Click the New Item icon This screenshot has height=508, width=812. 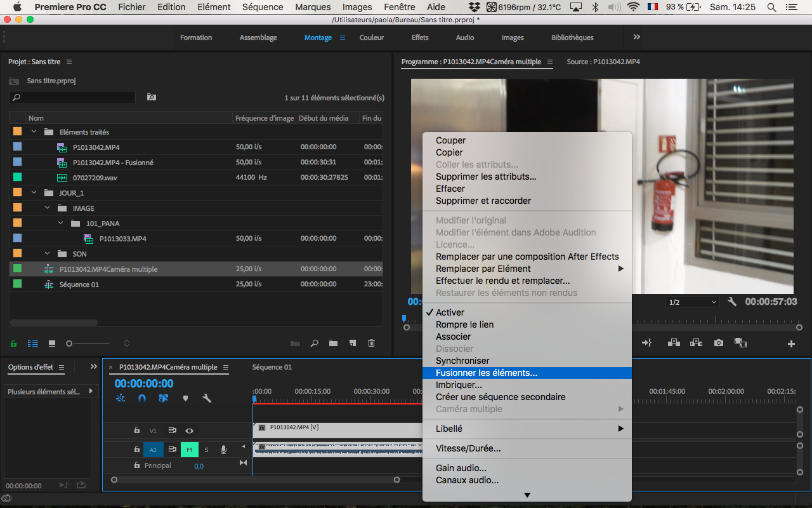click(x=353, y=344)
